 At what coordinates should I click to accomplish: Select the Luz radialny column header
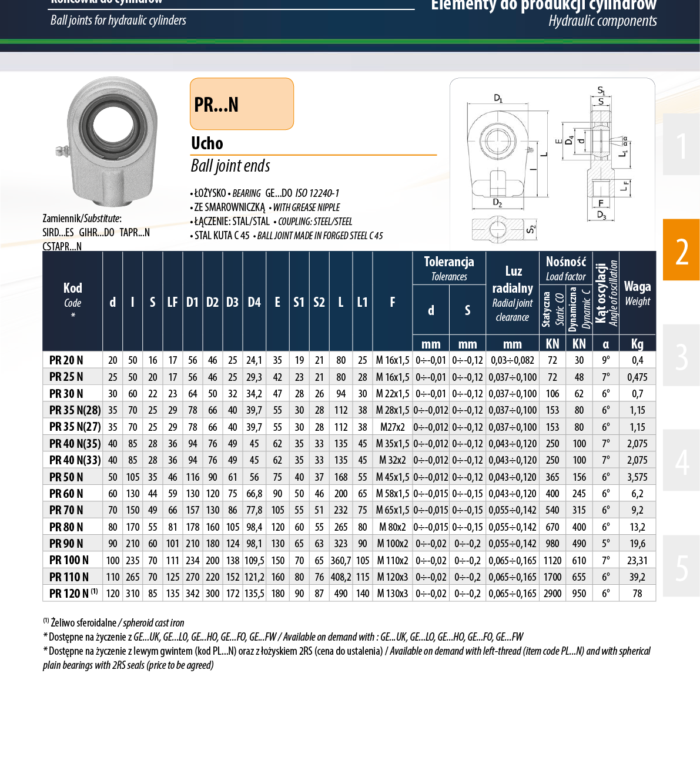[512, 294]
